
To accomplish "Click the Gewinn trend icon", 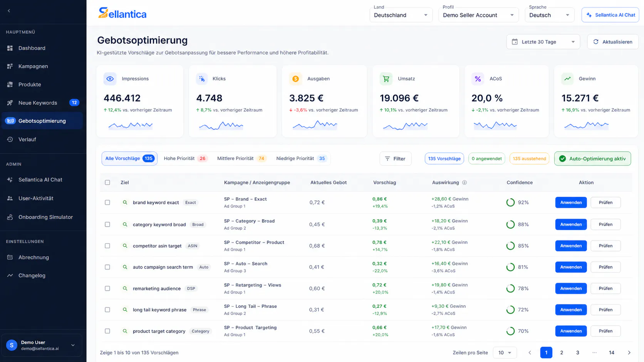I will click(568, 79).
